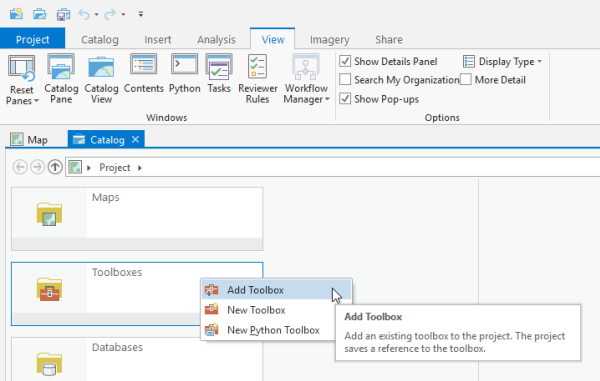Enable Search My Organization checkbox
The image size is (600, 381).
pos(345,80)
